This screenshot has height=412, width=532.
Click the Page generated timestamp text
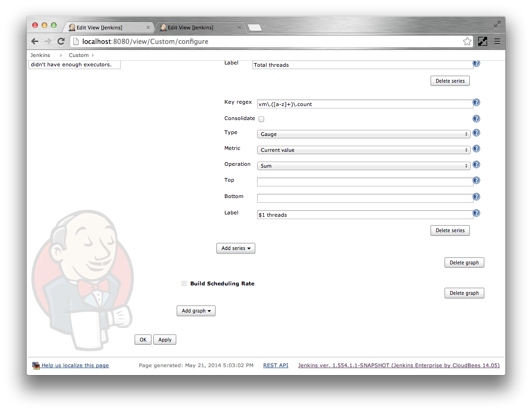(196, 365)
